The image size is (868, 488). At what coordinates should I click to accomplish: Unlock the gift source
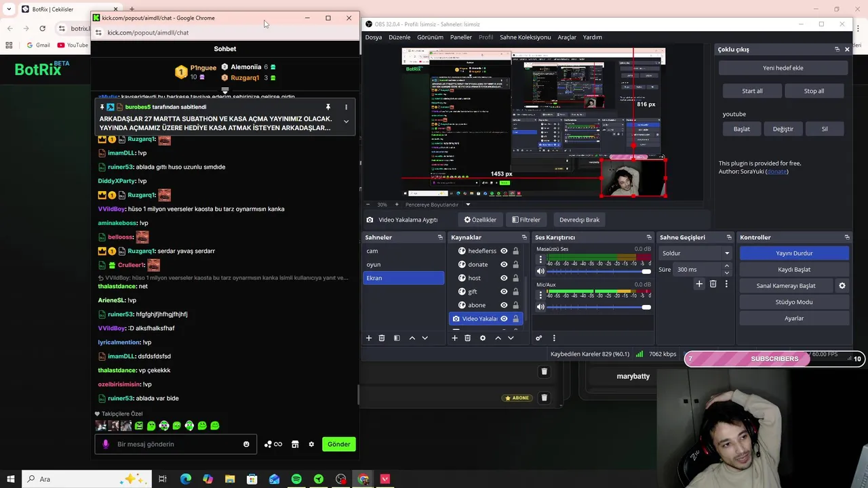(x=515, y=291)
